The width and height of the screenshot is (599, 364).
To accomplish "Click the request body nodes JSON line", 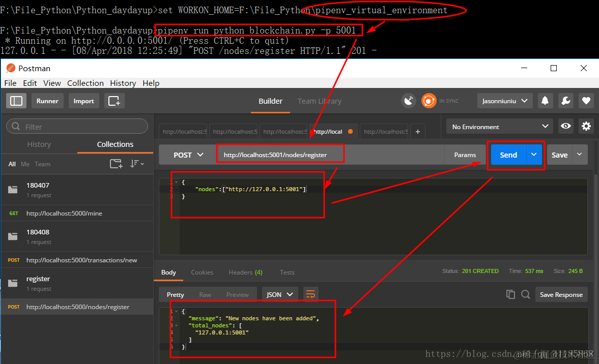I will [250, 189].
